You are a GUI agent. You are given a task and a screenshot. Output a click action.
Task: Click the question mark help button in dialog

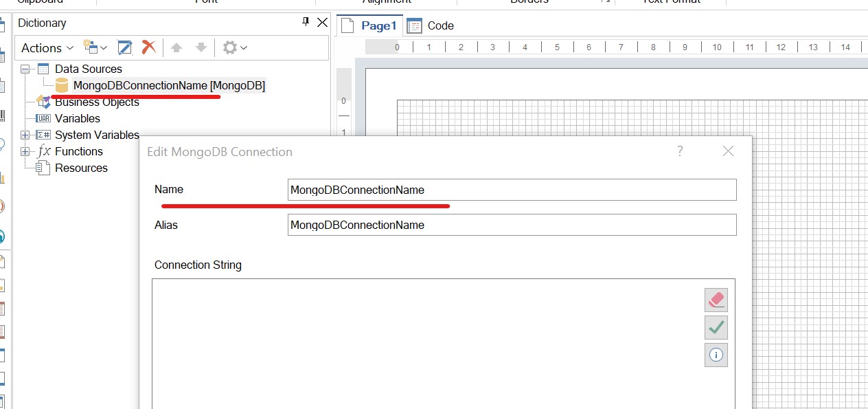[680, 151]
